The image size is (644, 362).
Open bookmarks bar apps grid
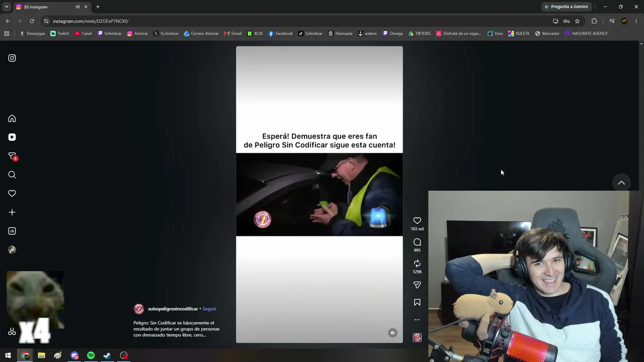pyautogui.click(x=7, y=34)
